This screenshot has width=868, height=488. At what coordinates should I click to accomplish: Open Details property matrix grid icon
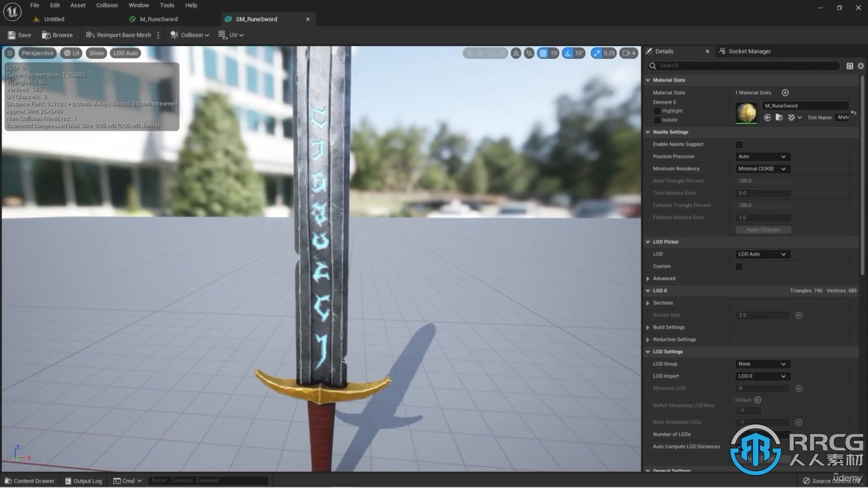pos(850,66)
